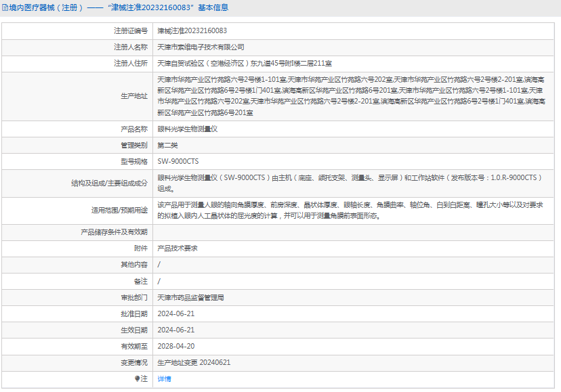Click the header title 境内医疗器械（注册）基本信息

(x=119, y=7)
